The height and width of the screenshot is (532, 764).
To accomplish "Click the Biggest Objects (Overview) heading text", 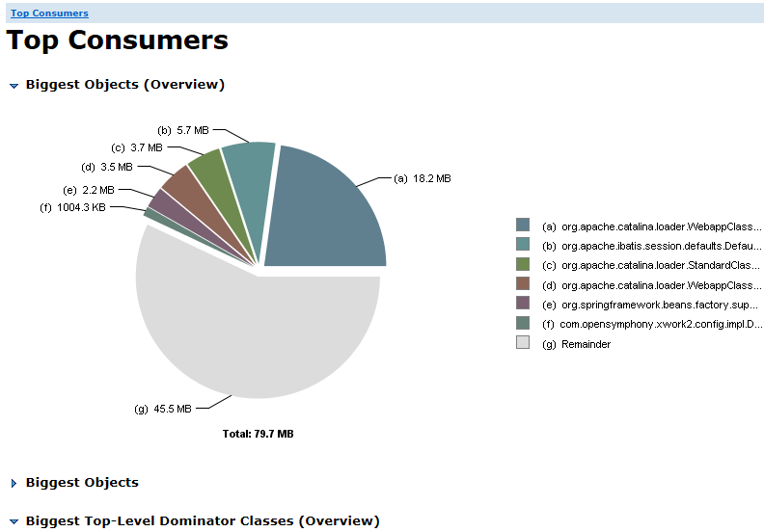I will click(124, 85).
